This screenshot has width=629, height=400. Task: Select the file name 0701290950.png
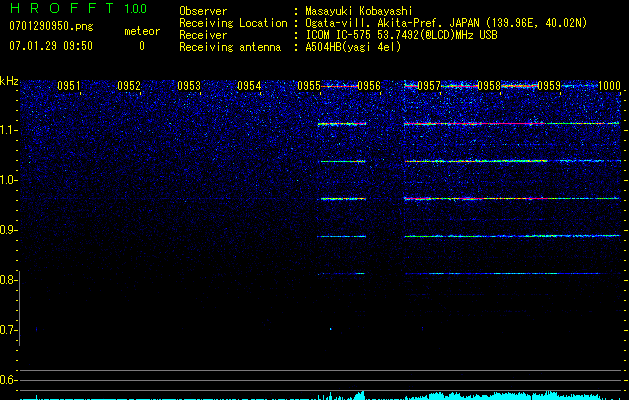[x=51, y=26]
